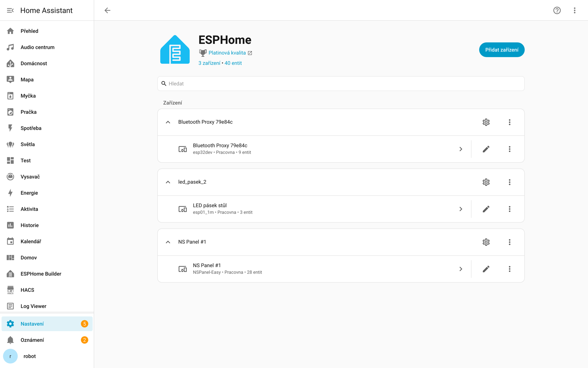Open Kalendář in the sidebar
The height and width of the screenshot is (368, 588).
pyautogui.click(x=47, y=241)
